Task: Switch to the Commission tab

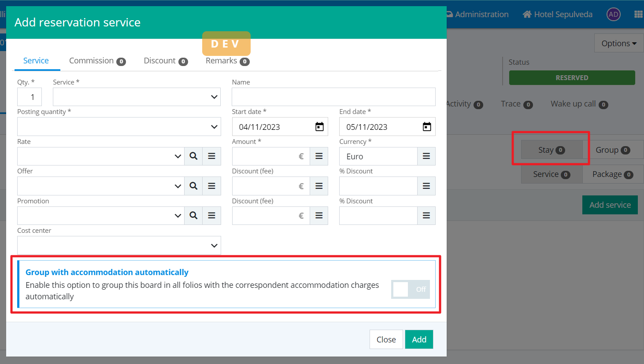Action: click(x=97, y=61)
